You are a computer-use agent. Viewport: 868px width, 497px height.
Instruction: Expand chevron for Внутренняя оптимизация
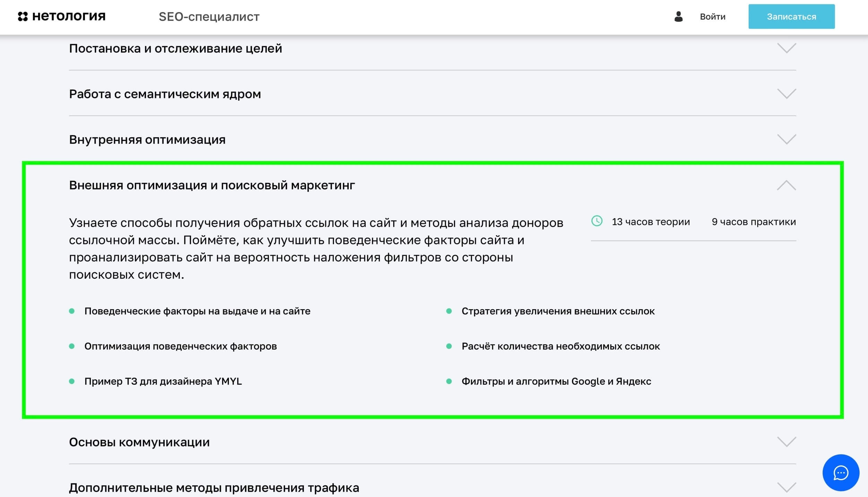(787, 139)
